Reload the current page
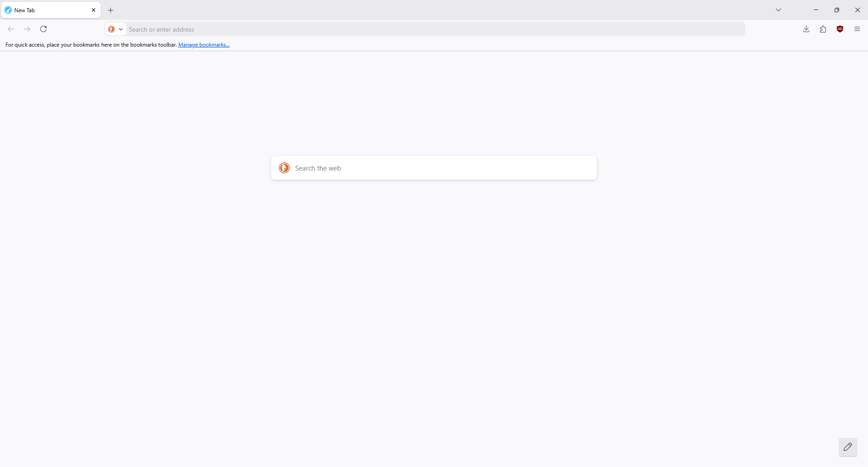The width and height of the screenshot is (868, 467). point(44,29)
